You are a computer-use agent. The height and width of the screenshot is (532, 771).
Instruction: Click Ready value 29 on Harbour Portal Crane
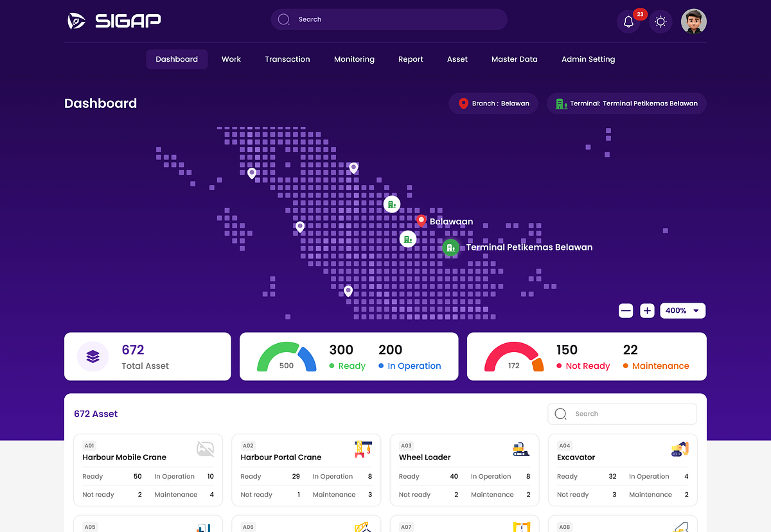click(296, 477)
